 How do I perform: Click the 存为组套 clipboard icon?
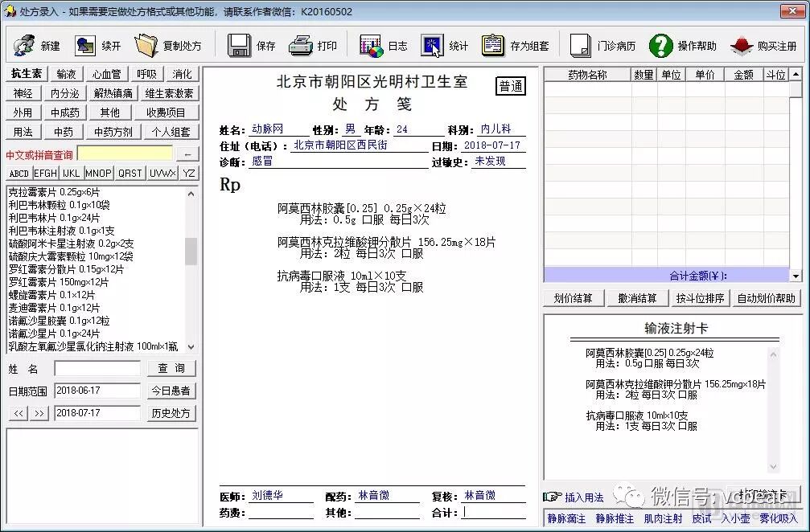(x=493, y=46)
